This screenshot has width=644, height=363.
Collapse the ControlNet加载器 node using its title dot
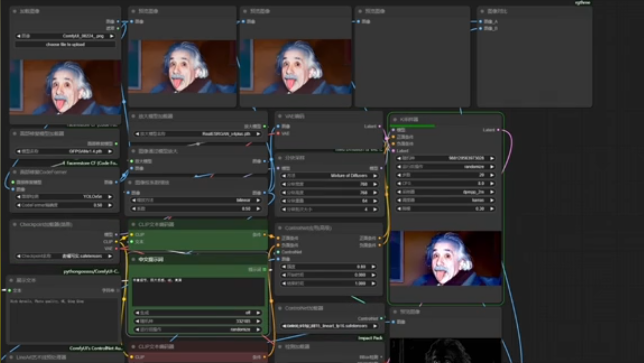tap(280, 308)
